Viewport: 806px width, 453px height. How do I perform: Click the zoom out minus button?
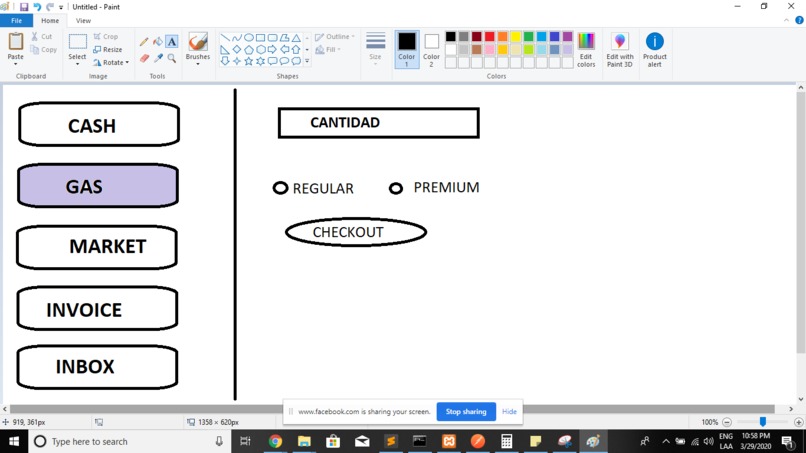tap(727, 422)
